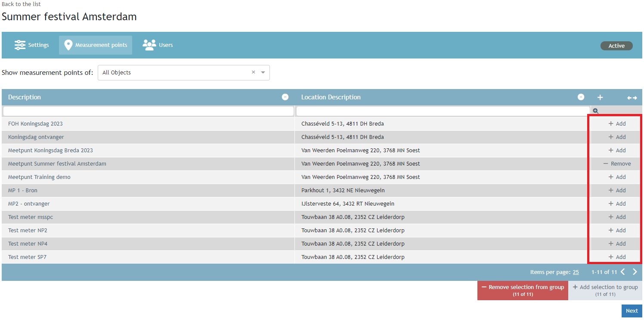The image size is (644, 320).
Task: Change items per page value 25
Action: point(576,272)
